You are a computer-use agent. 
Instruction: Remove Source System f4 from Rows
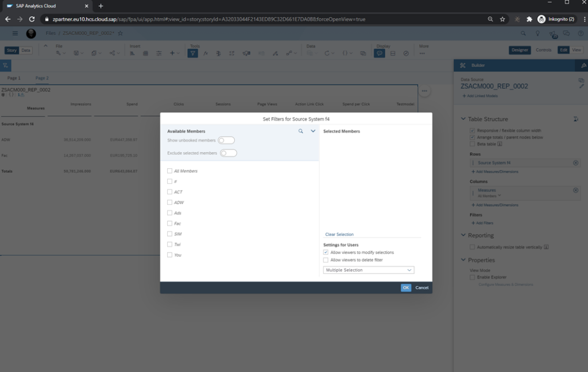coord(575,163)
